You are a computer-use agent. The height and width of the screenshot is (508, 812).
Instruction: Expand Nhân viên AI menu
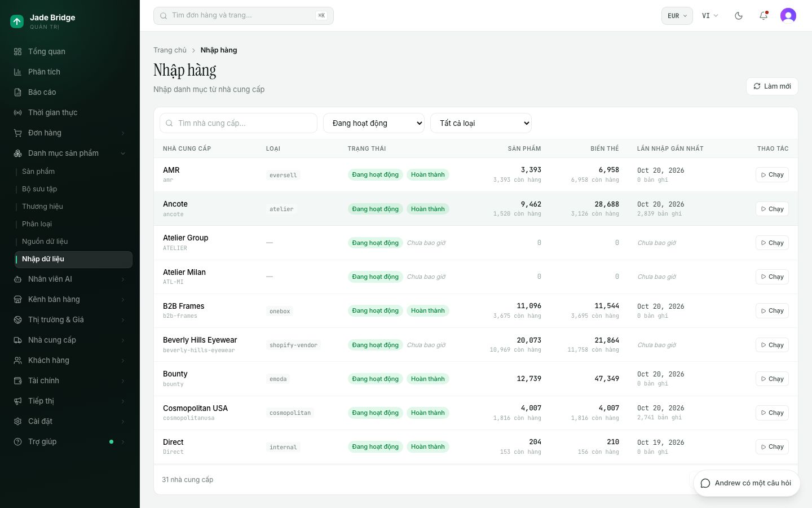click(70, 279)
